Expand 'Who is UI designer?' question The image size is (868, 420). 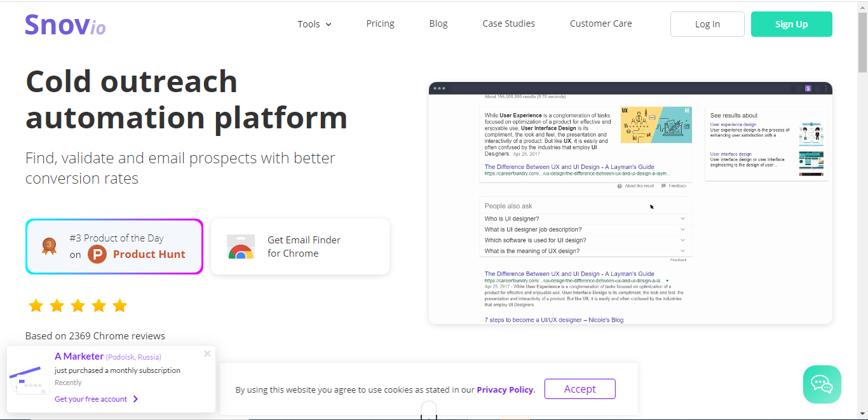[x=585, y=219]
